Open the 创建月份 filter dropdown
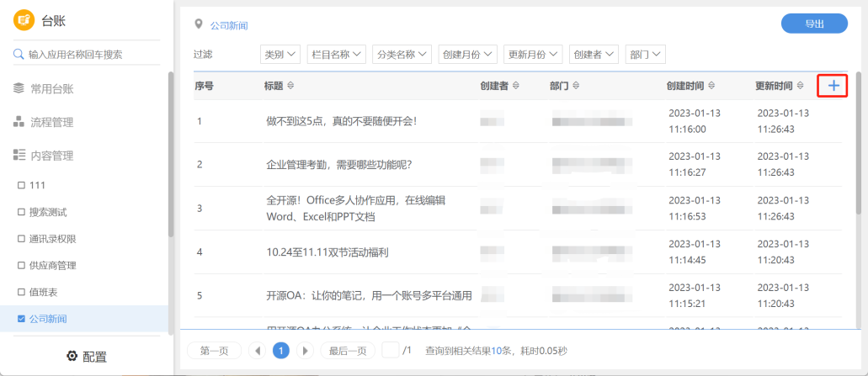 468,54
